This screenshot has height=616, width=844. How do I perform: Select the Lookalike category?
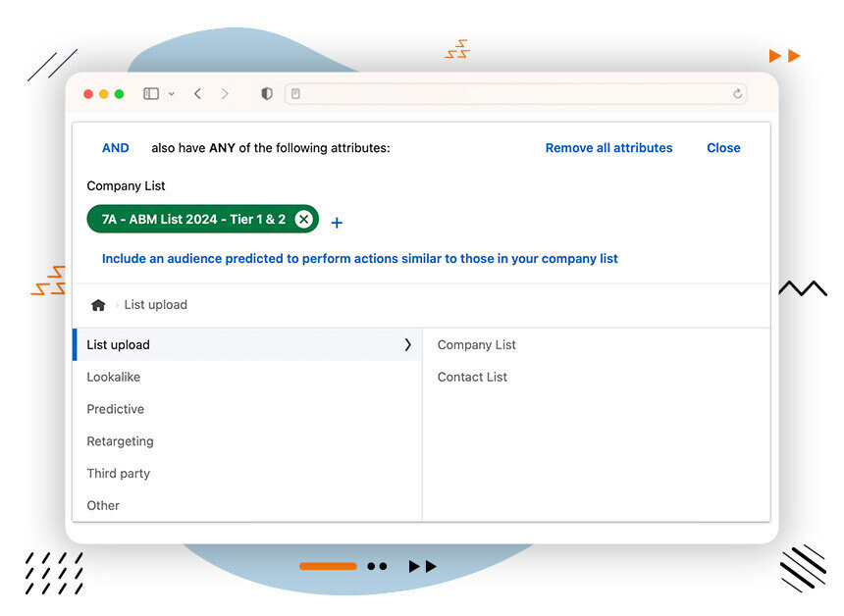tap(114, 378)
